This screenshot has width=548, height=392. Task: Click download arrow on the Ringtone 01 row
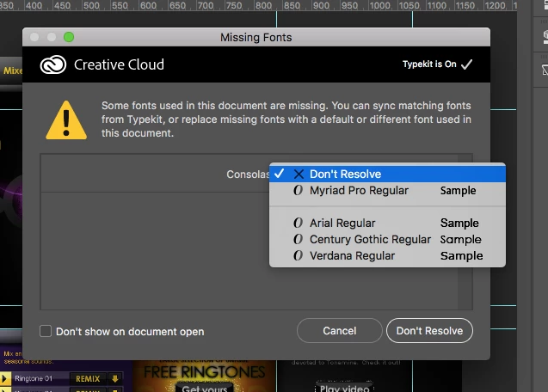115,378
